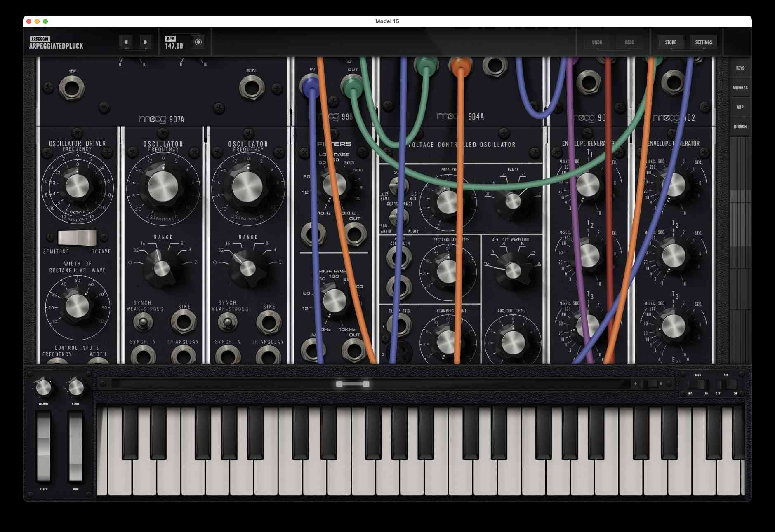Click the 995 IN jack with blue cable
Image resolution: width=775 pixels, height=532 pixels.
pyautogui.click(x=311, y=87)
